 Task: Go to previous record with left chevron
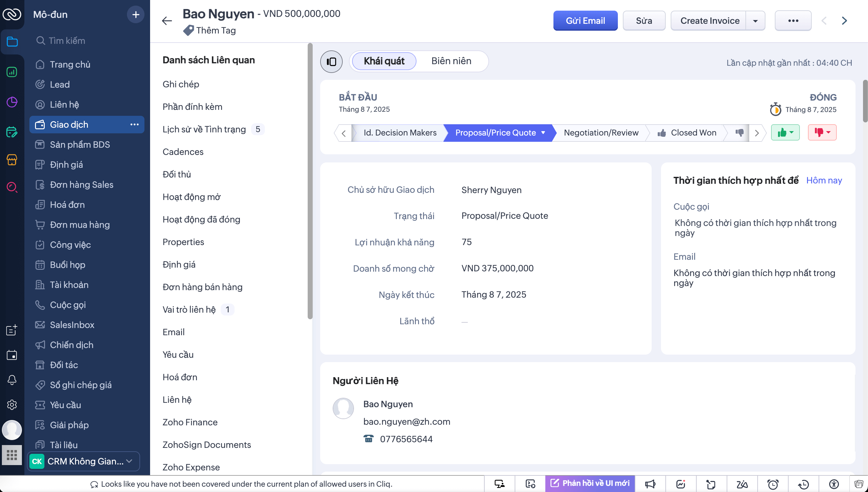pos(824,21)
